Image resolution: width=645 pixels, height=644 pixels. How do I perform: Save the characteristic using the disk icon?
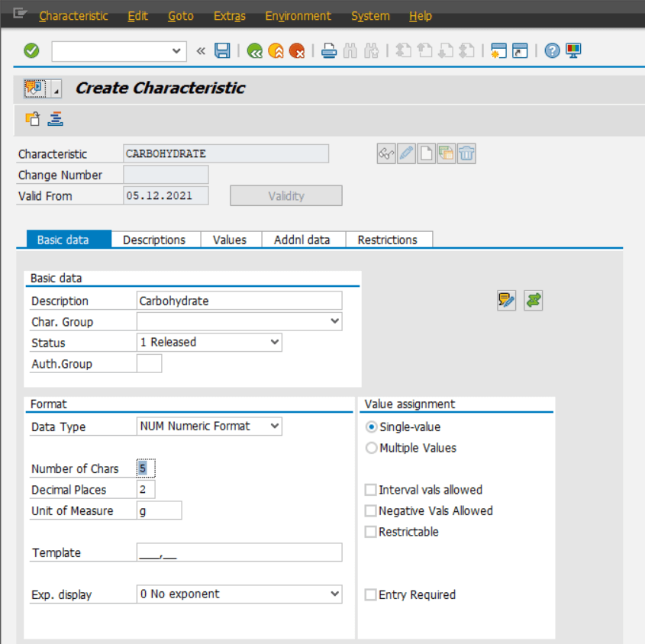coord(221,50)
